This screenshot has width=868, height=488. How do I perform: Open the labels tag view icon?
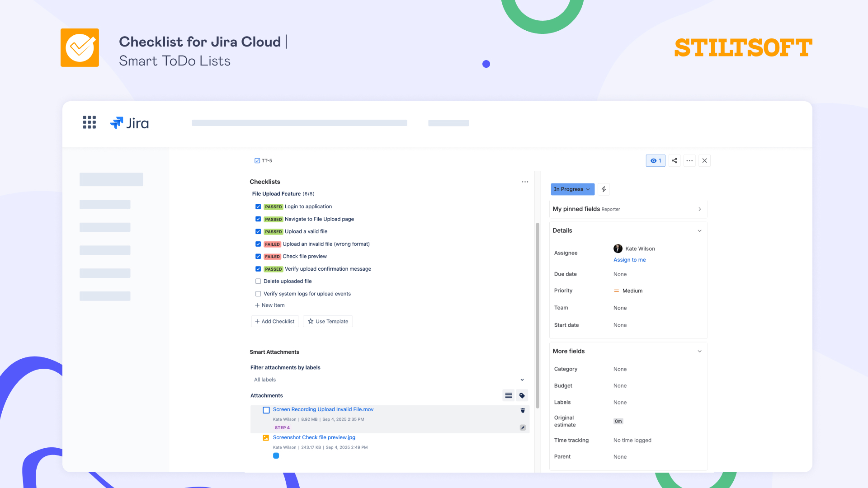[x=522, y=395]
